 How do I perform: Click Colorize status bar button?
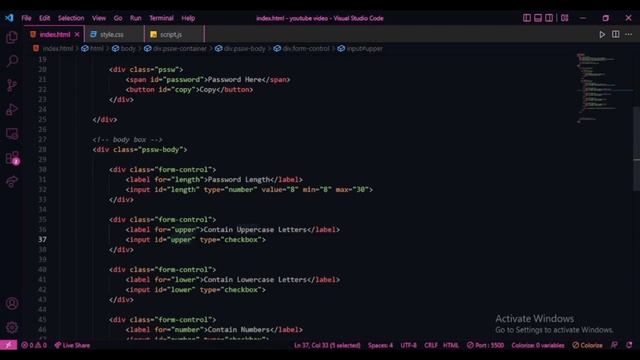[x=587, y=345]
